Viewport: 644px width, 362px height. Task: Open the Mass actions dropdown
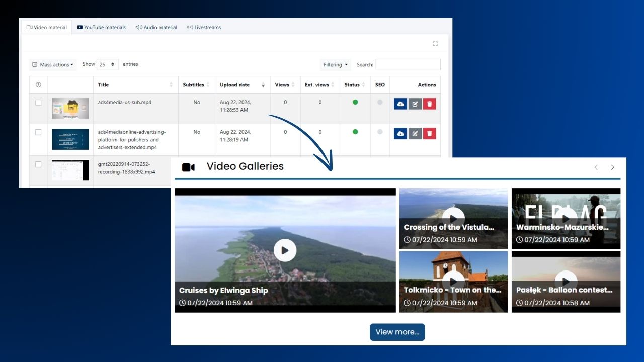click(x=53, y=65)
